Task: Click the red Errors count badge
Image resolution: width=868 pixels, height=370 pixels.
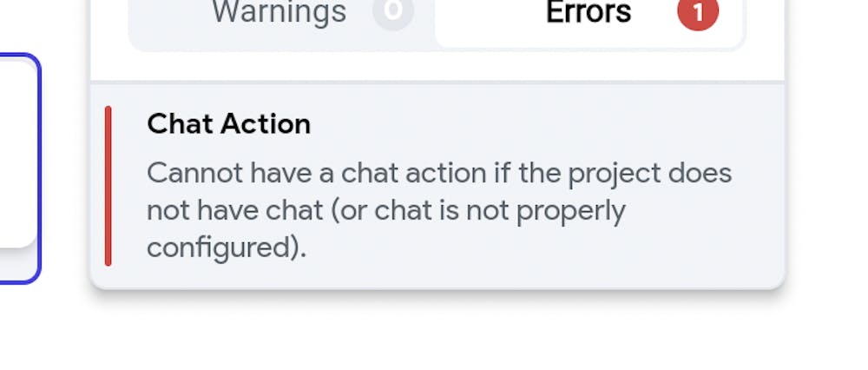Action: click(x=698, y=11)
